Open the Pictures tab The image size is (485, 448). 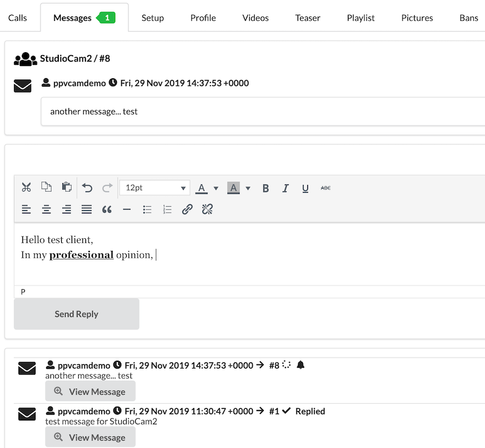pos(417,18)
